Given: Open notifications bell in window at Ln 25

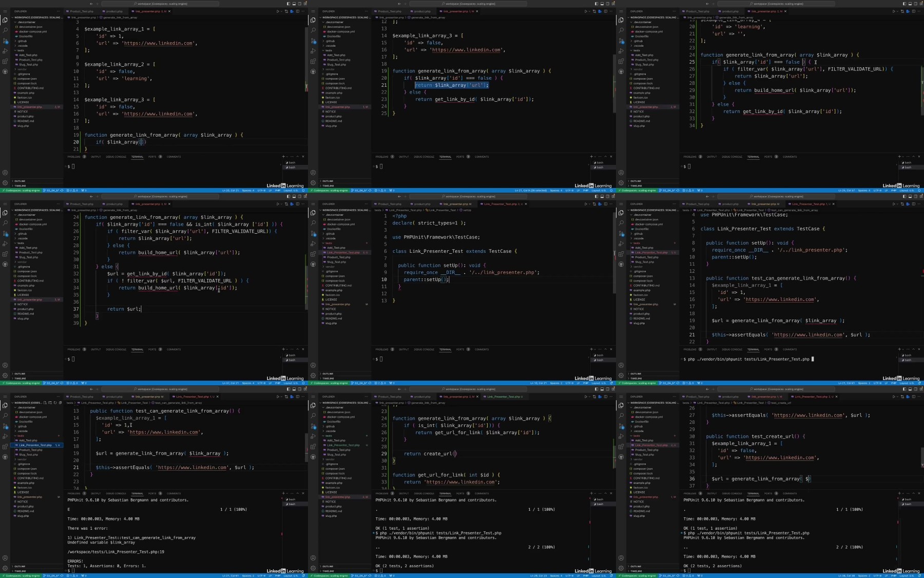Looking at the screenshot, I should coord(920,191).
